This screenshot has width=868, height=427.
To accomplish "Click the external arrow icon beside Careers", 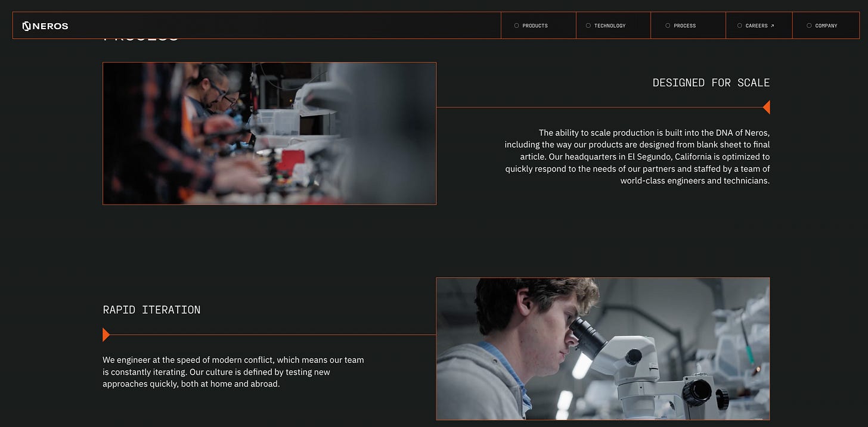I will pos(773,26).
